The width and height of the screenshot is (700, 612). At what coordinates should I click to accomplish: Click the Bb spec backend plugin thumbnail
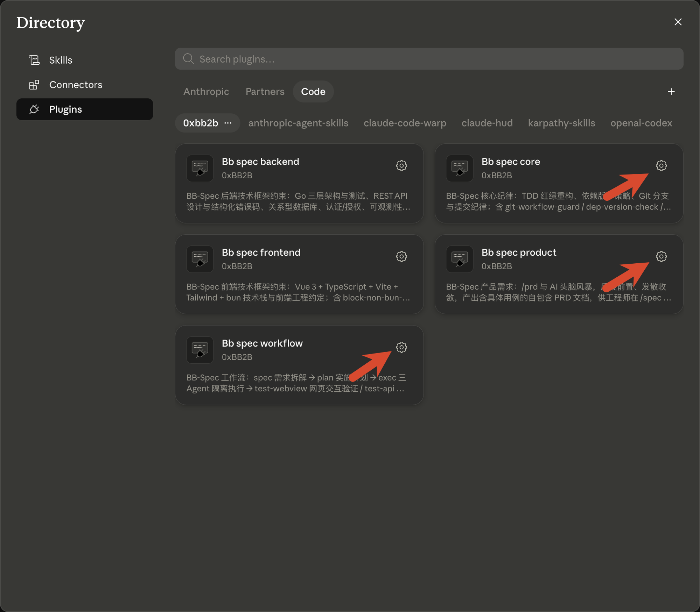click(x=200, y=168)
